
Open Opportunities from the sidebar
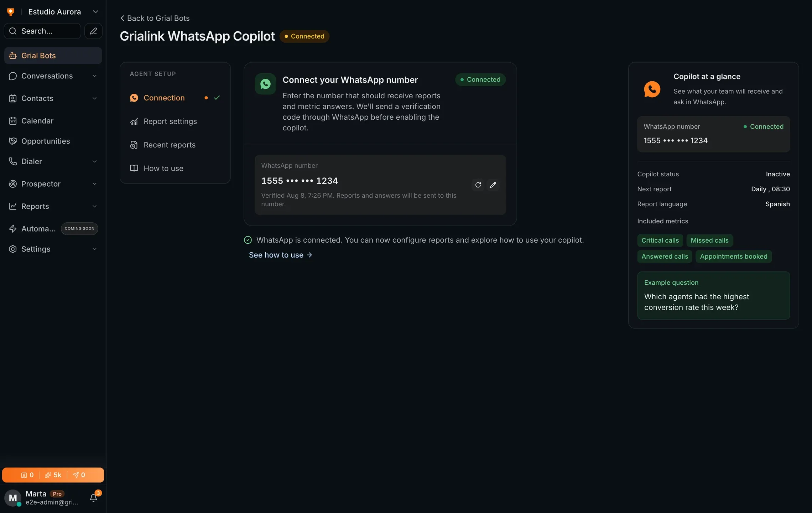[x=53, y=141]
